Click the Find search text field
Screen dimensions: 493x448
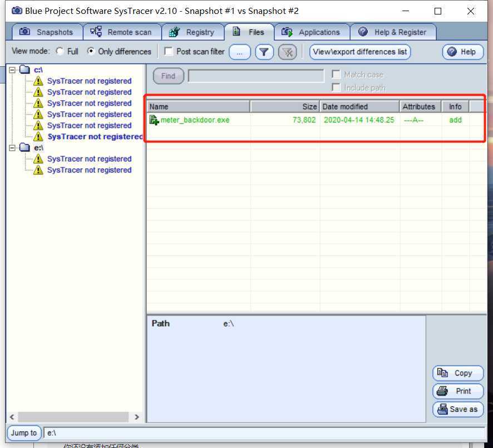255,76
